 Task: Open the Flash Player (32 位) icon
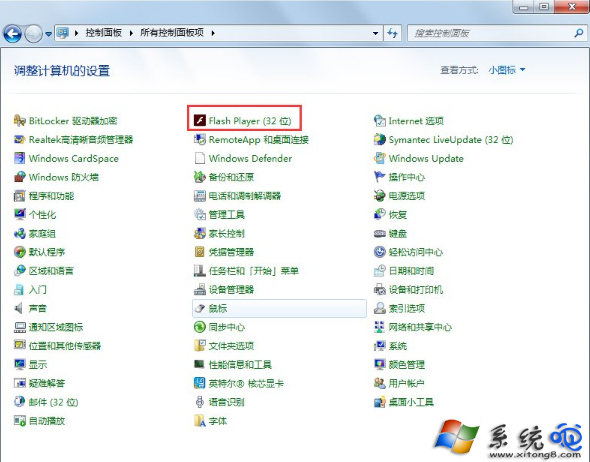click(199, 120)
